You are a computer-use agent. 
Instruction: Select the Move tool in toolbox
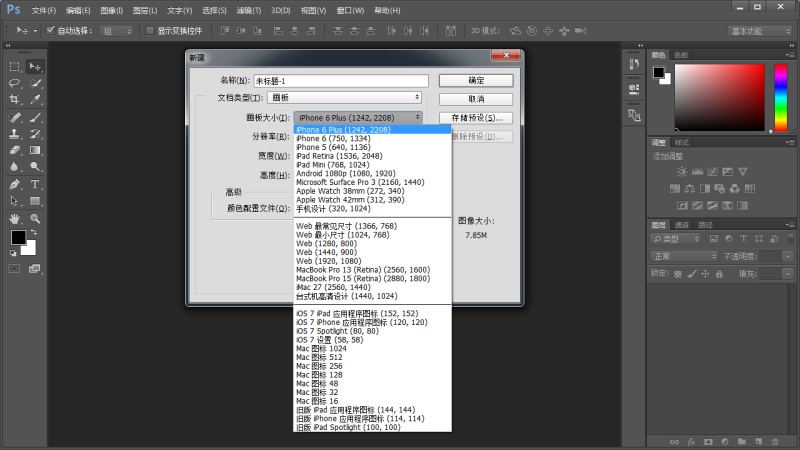(35, 67)
